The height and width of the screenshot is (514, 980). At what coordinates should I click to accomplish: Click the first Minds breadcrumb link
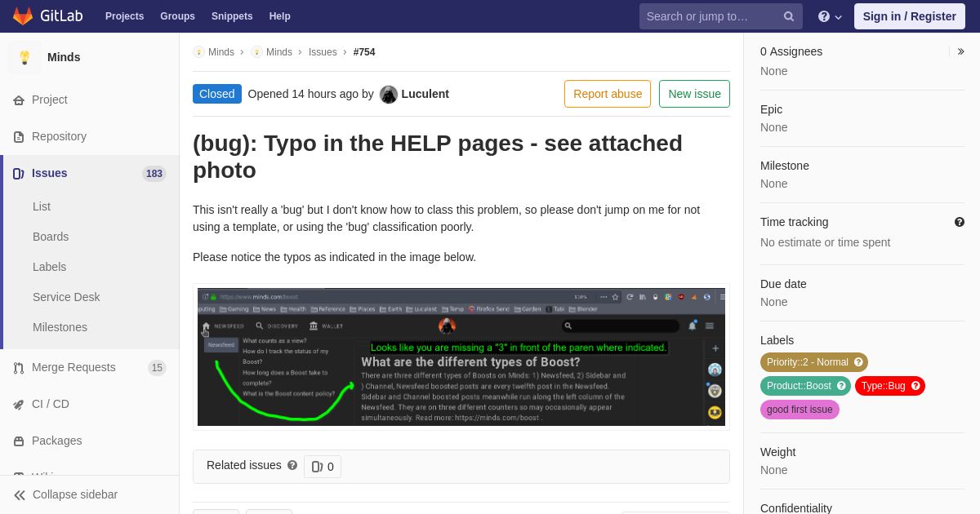pos(221,52)
